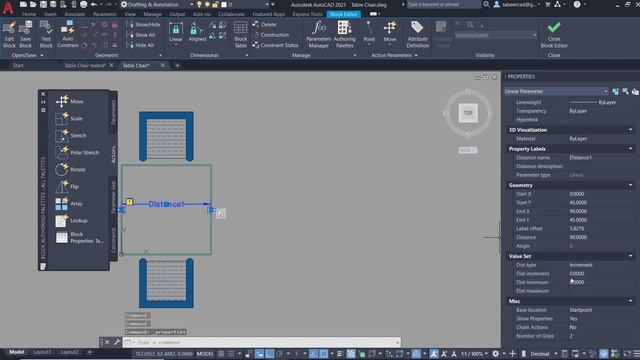Apply Auto Constrain tool

[68, 35]
